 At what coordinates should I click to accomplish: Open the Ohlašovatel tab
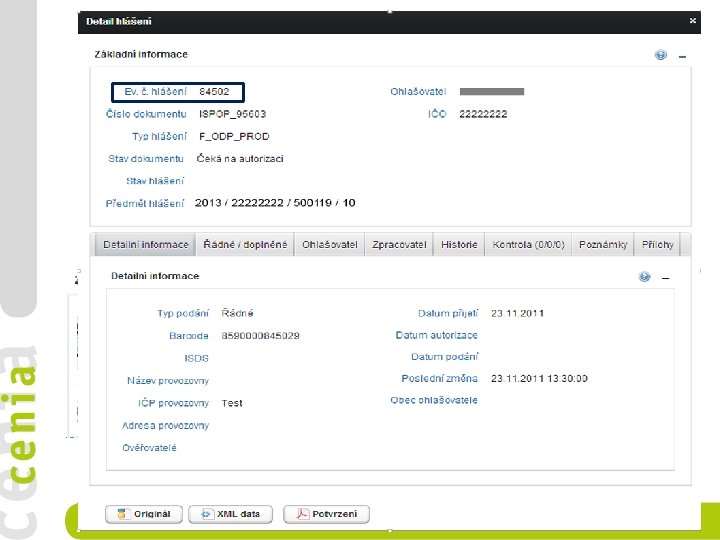pos(330,245)
